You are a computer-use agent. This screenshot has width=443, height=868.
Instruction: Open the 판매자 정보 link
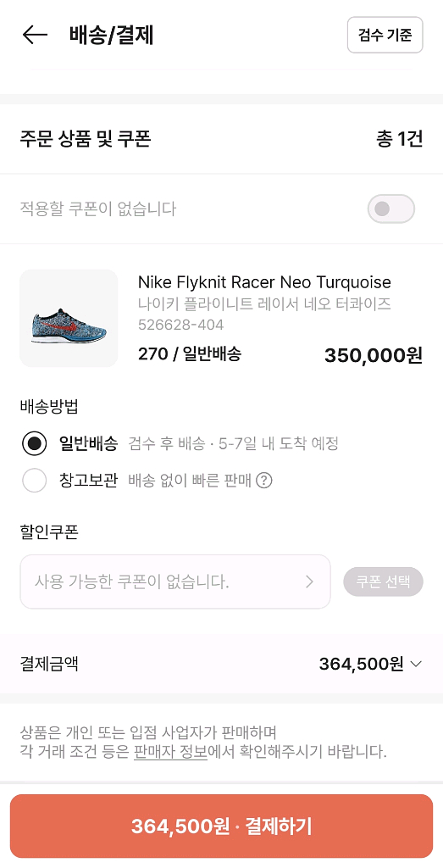click(x=170, y=752)
